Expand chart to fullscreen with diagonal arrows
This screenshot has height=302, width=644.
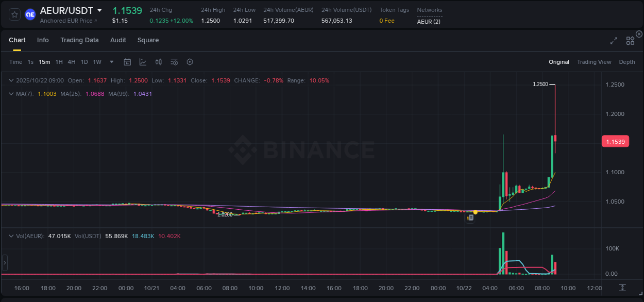[x=613, y=40]
